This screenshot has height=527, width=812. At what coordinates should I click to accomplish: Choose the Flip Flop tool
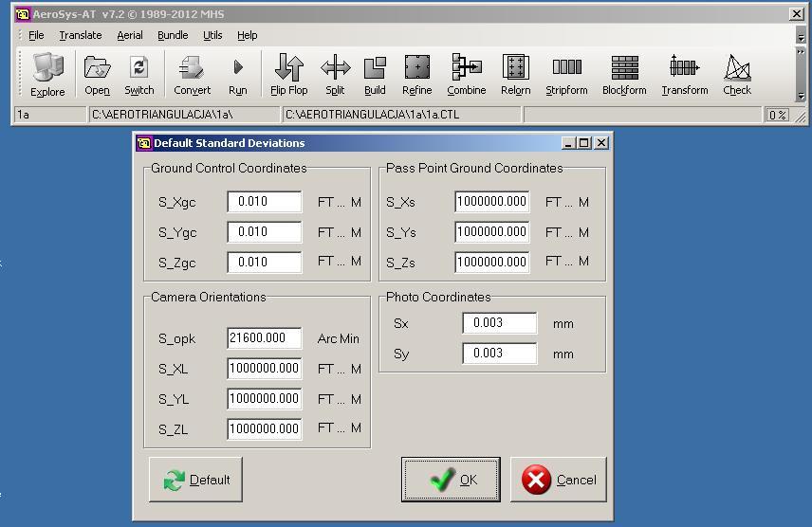[x=289, y=75]
